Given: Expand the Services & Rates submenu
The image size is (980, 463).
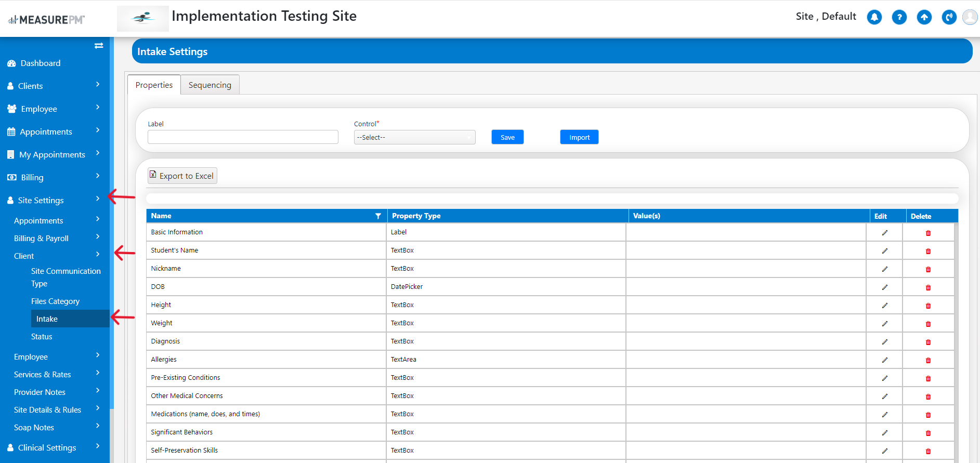Looking at the screenshot, I should [55, 374].
